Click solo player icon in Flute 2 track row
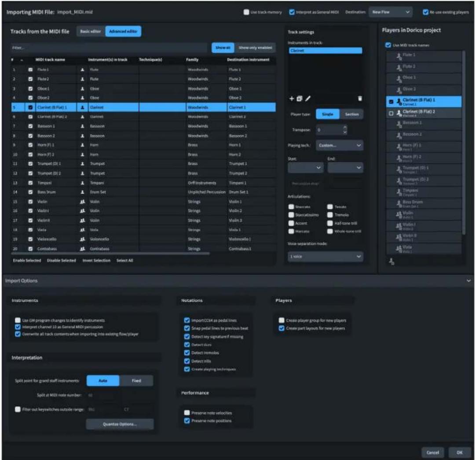Viewport: 476px width, 460px height. pyautogui.click(x=83, y=79)
